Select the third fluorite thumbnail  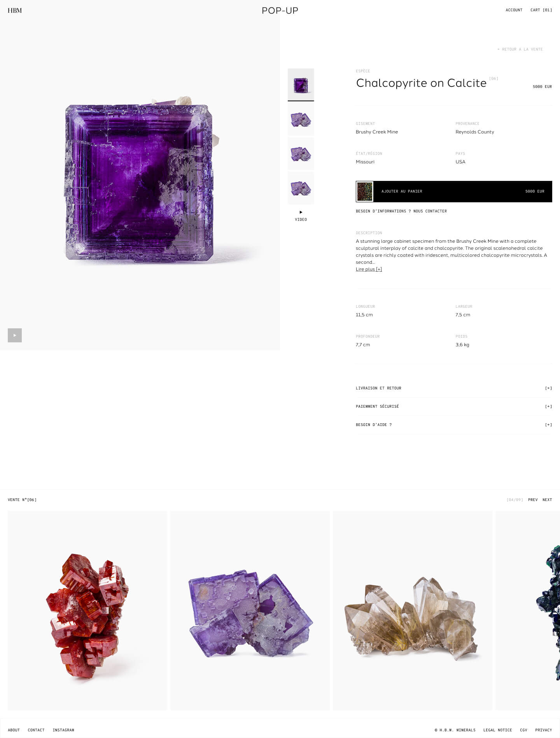pos(301,154)
